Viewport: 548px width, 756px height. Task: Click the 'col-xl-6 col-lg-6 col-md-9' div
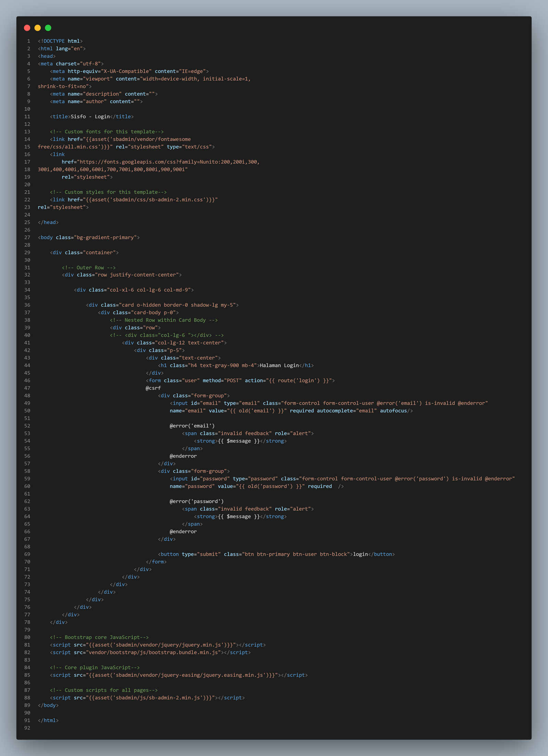[134, 290]
